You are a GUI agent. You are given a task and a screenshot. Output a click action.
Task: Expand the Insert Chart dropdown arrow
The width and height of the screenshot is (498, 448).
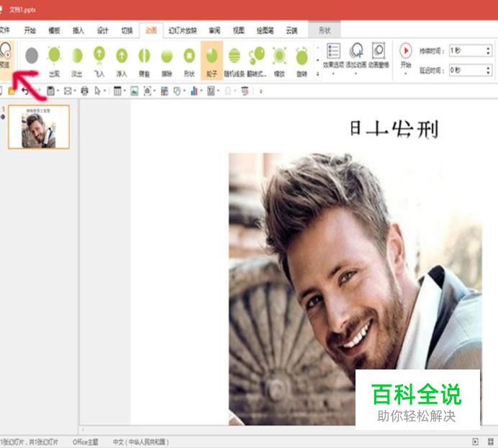click(x=201, y=91)
